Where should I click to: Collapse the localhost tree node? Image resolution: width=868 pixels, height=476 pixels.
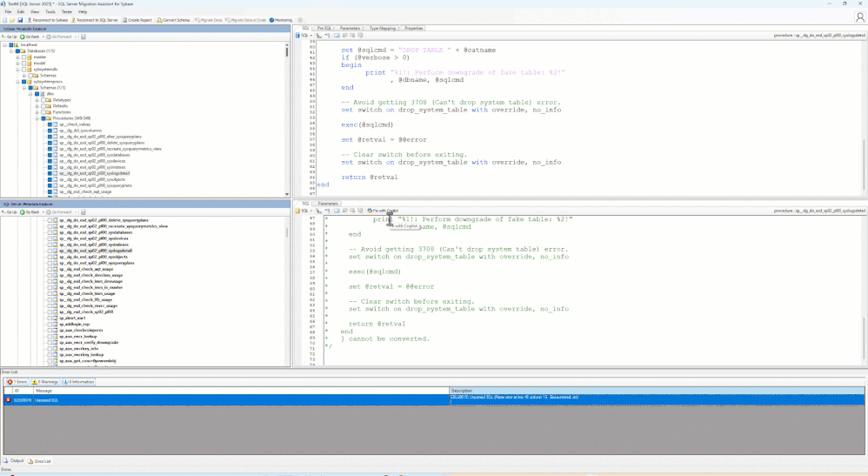coord(4,44)
